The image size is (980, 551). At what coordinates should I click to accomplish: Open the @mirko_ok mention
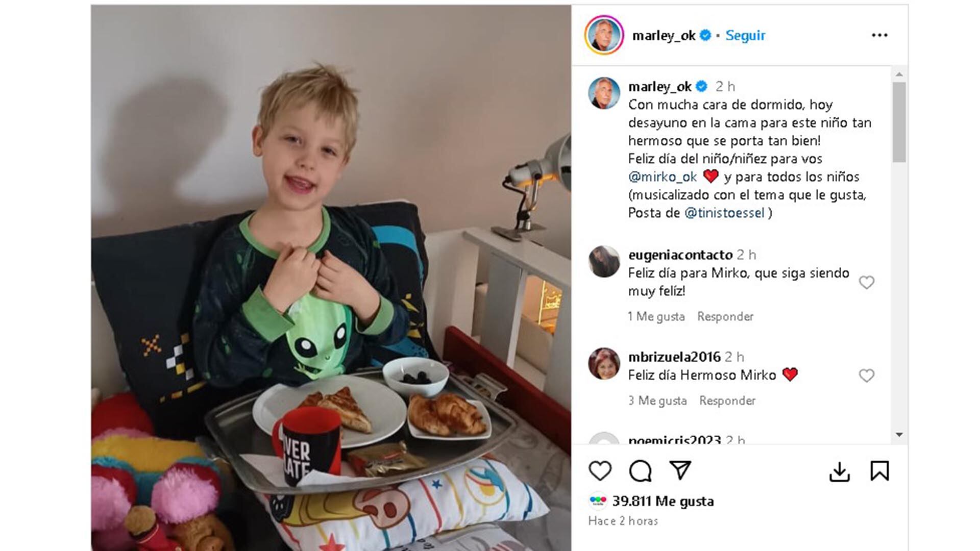(663, 177)
